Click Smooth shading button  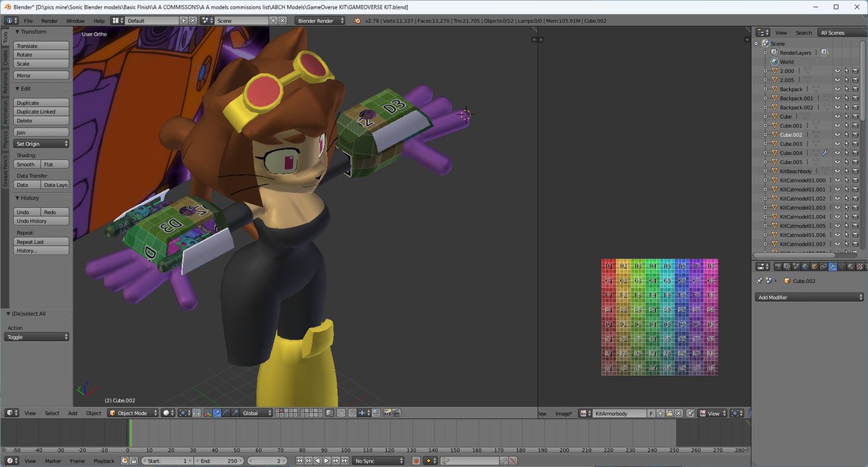pos(27,164)
